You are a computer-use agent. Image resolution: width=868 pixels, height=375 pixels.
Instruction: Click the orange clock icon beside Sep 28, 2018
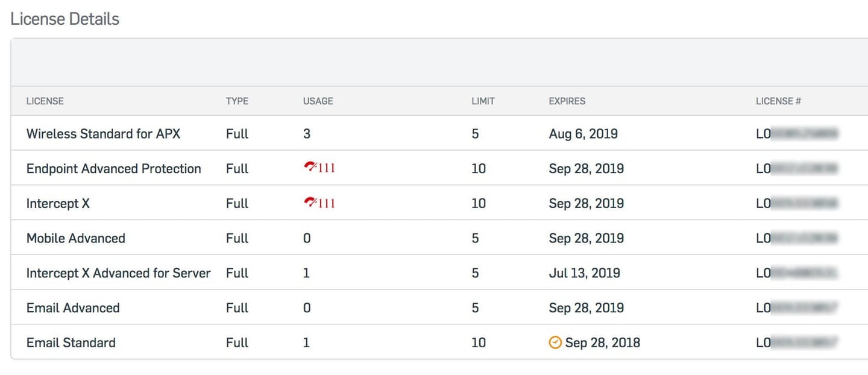pos(555,342)
